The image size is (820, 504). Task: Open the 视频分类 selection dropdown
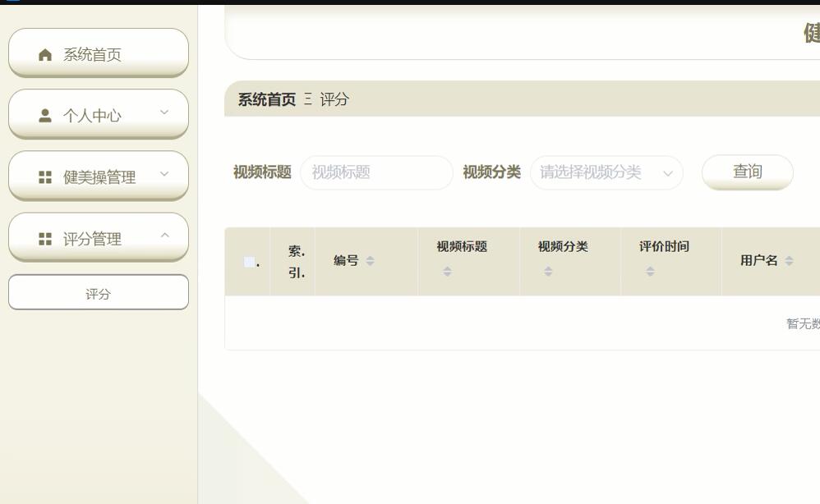tap(606, 173)
